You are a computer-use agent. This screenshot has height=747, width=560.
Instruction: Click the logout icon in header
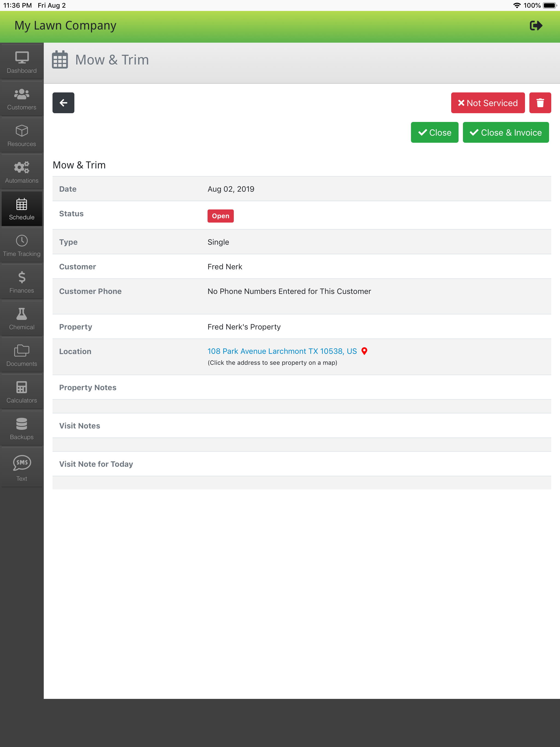pyautogui.click(x=536, y=26)
